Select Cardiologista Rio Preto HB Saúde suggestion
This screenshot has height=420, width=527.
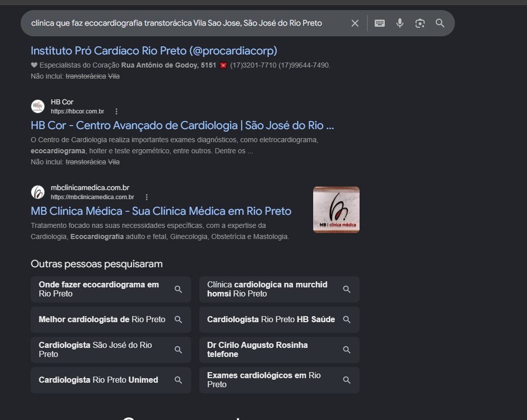click(x=279, y=320)
